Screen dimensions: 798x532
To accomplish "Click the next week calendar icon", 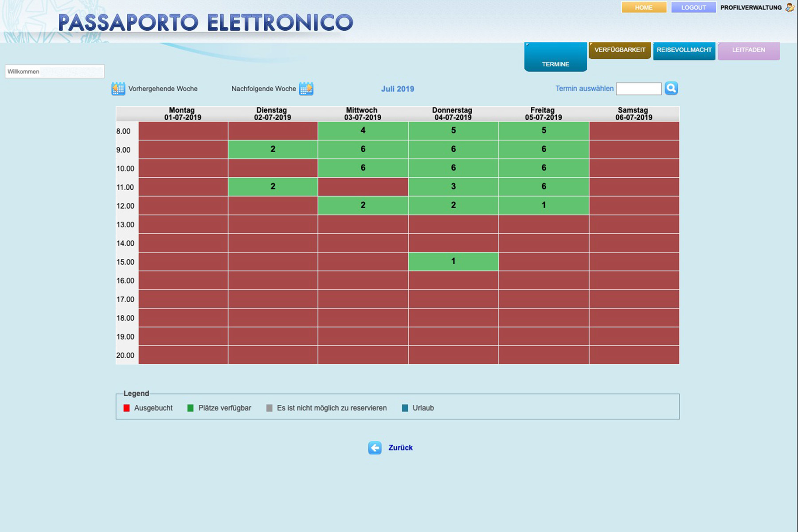I will (x=306, y=89).
